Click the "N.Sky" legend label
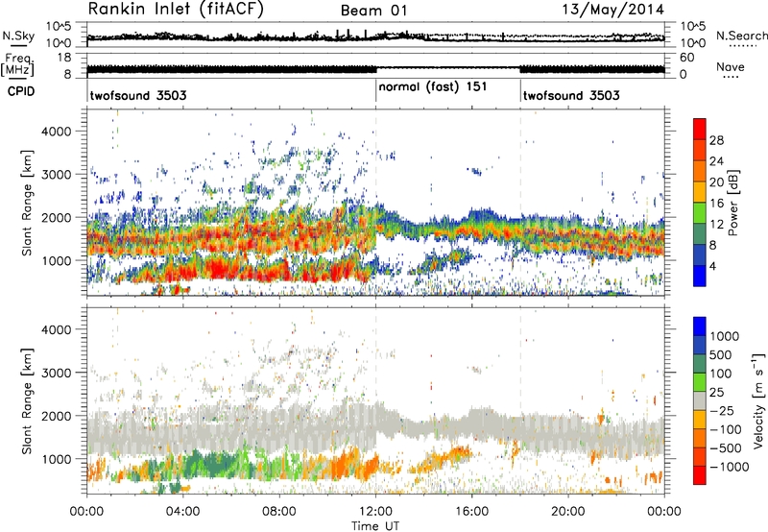The width and height of the screenshot is (768, 532). (x=18, y=36)
